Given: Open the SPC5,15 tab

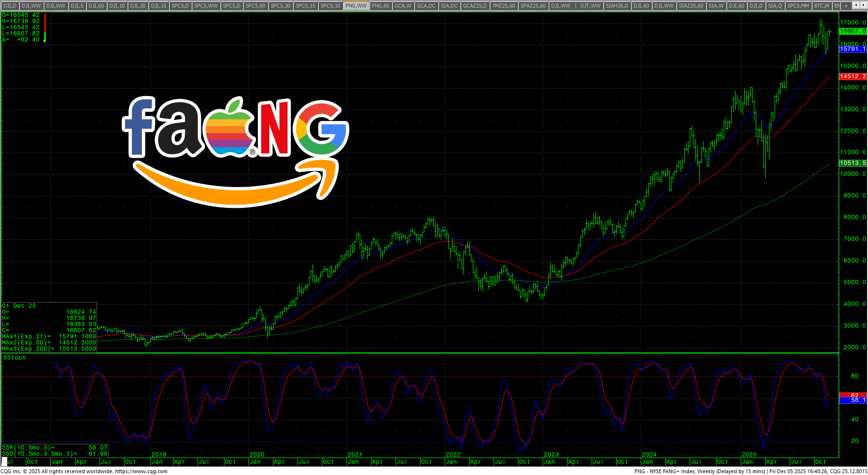Looking at the screenshot, I should point(306,6).
